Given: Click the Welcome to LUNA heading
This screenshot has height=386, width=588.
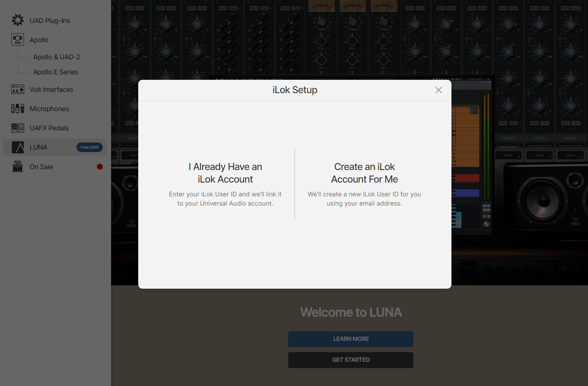Looking at the screenshot, I should point(351,312).
